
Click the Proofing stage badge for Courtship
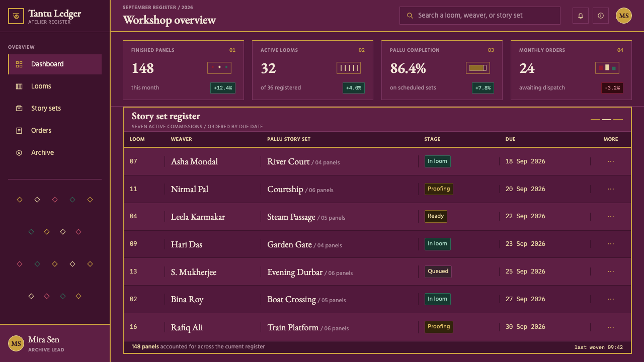coord(439,189)
